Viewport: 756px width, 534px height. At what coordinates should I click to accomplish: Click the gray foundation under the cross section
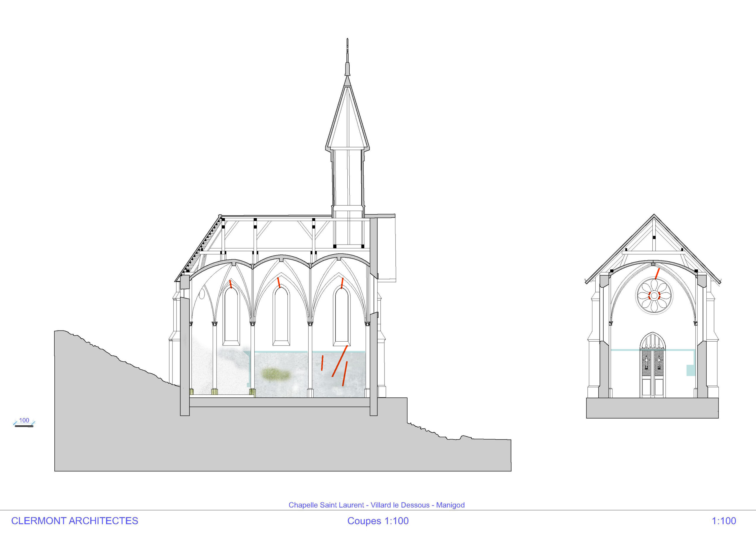pos(652,408)
